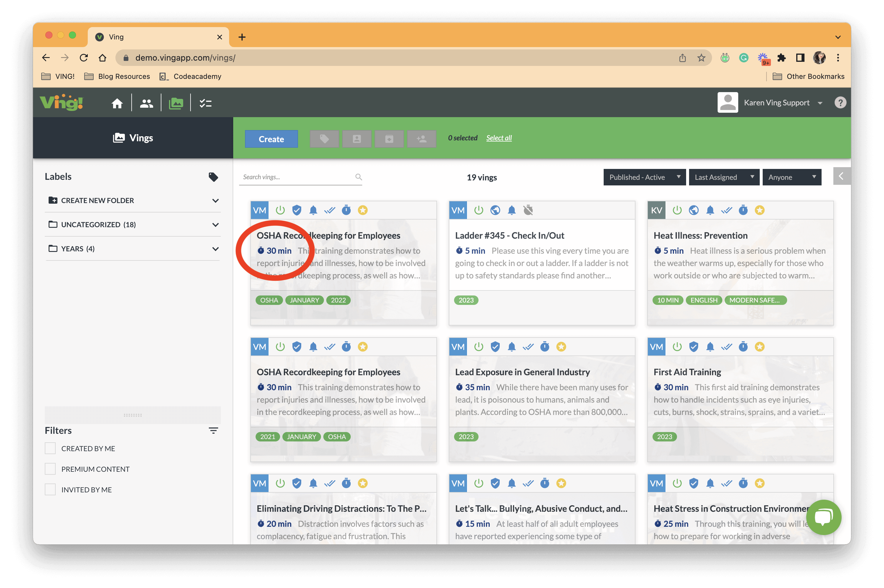Click the home icon in navbar
The height and width of the screenshot is (588, 884).
(x=117, y=103)
